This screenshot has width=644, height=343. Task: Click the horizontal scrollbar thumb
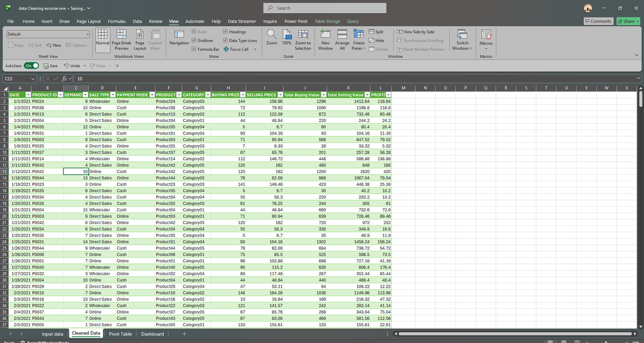pos(515,334)
